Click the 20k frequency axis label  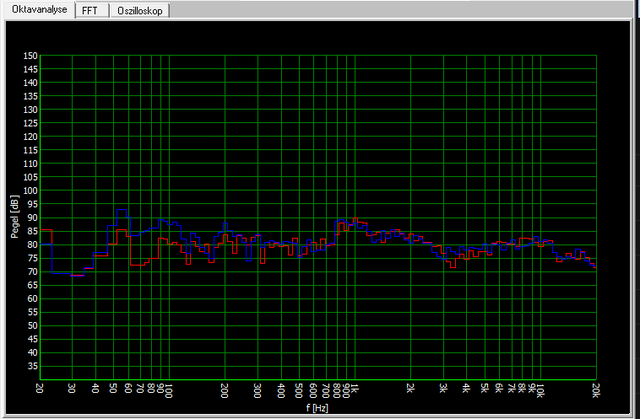(596, 388)
